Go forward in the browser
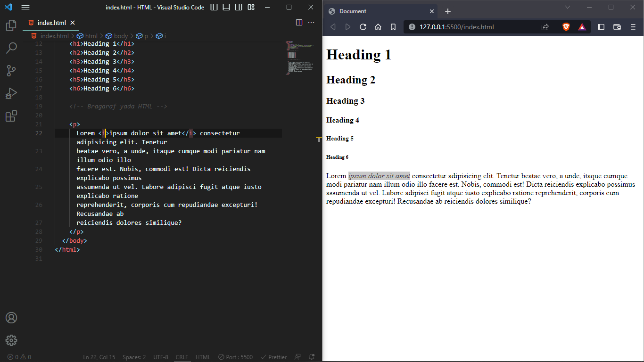 (x=348, y=27)
